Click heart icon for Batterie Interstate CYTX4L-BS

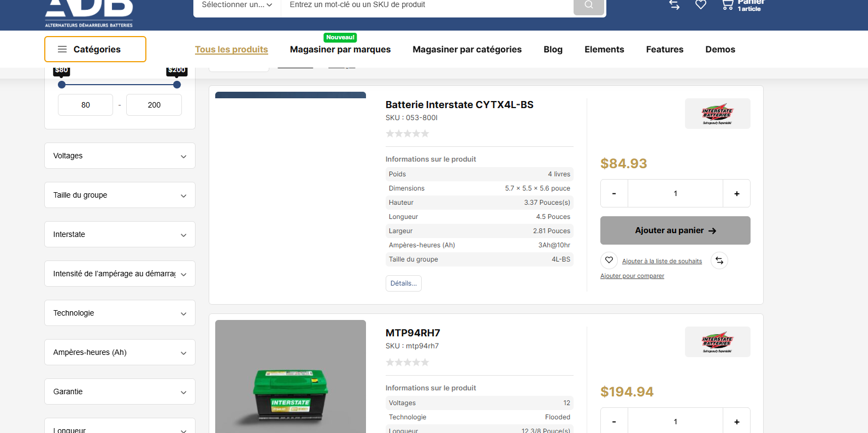pyautogui.click(x=609, y=260)
